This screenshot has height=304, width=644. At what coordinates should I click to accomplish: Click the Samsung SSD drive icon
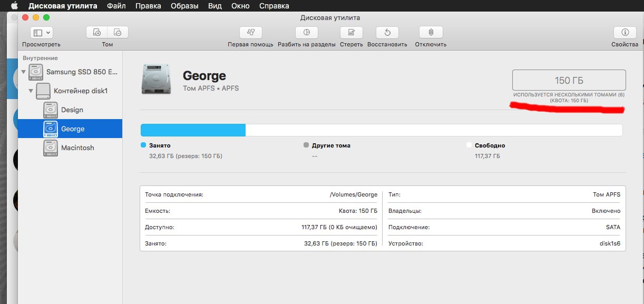tap(36, 72)
